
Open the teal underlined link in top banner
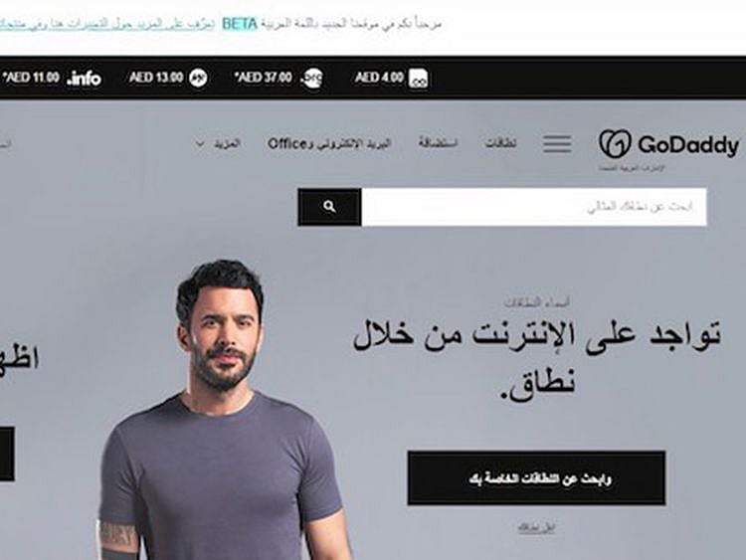(x=107, y=24)
